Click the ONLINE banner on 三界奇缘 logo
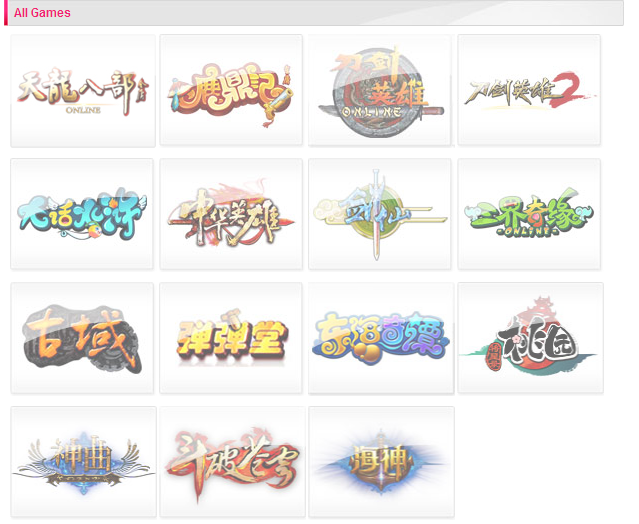639x524 pixels. point(529,231)
